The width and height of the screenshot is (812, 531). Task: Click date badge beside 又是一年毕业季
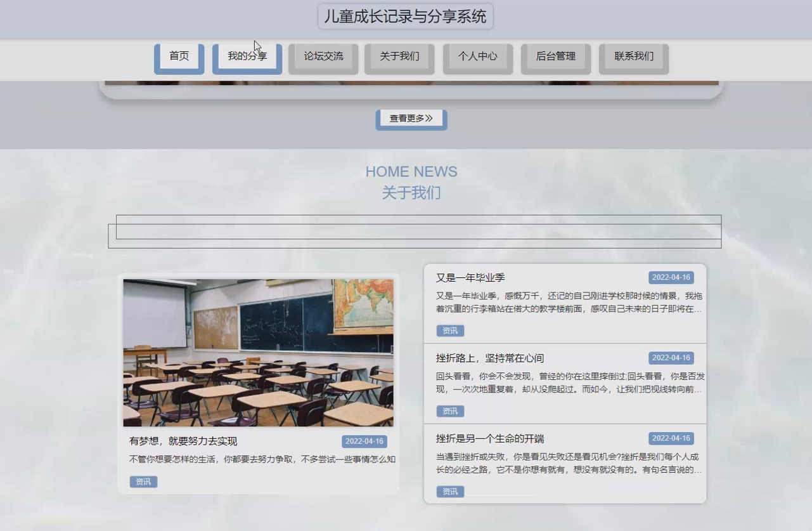671,277
